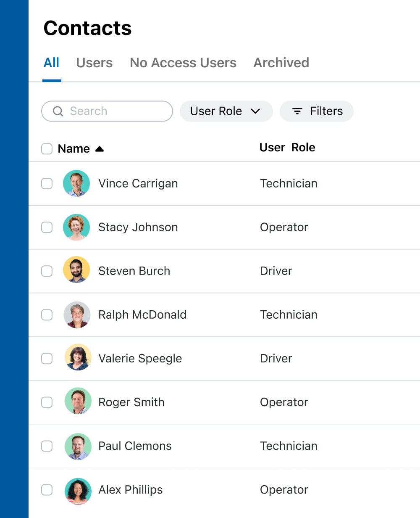
Task: Tick Steven Burch's checkbox
Action: [47, 271]
